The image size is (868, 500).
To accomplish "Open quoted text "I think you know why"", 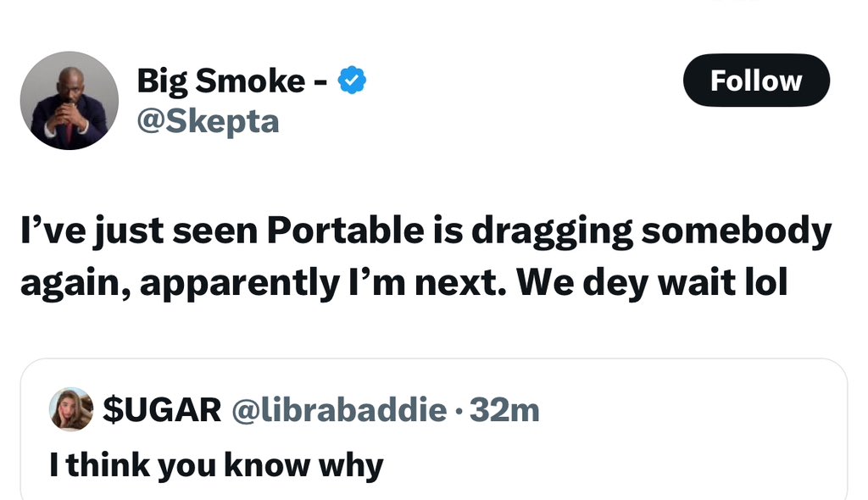I will (217, 464).
